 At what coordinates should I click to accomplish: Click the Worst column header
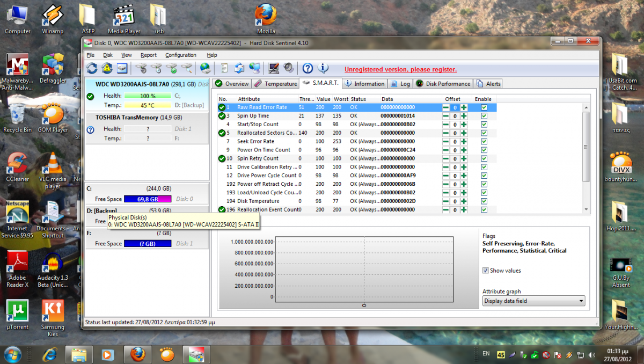(x=341, y=99)
